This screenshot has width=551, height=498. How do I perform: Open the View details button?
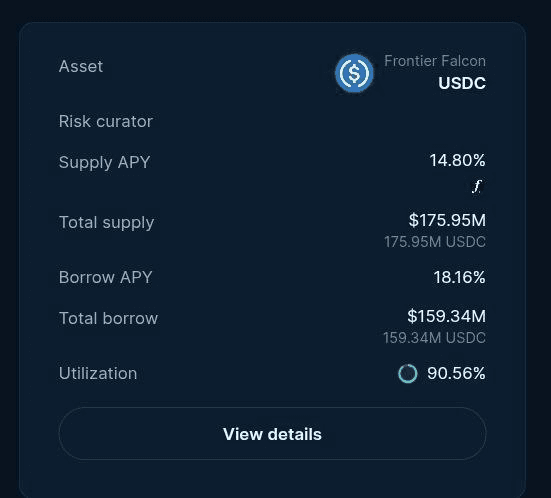(272, 434)
